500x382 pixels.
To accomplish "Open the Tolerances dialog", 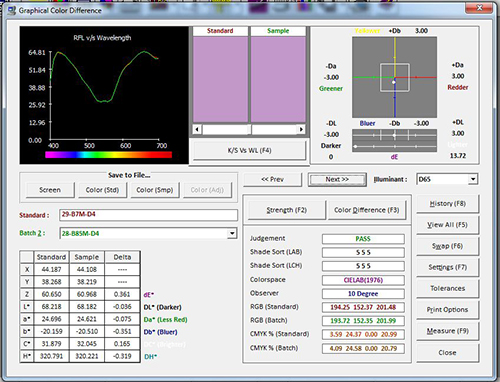I will (447, 288).
